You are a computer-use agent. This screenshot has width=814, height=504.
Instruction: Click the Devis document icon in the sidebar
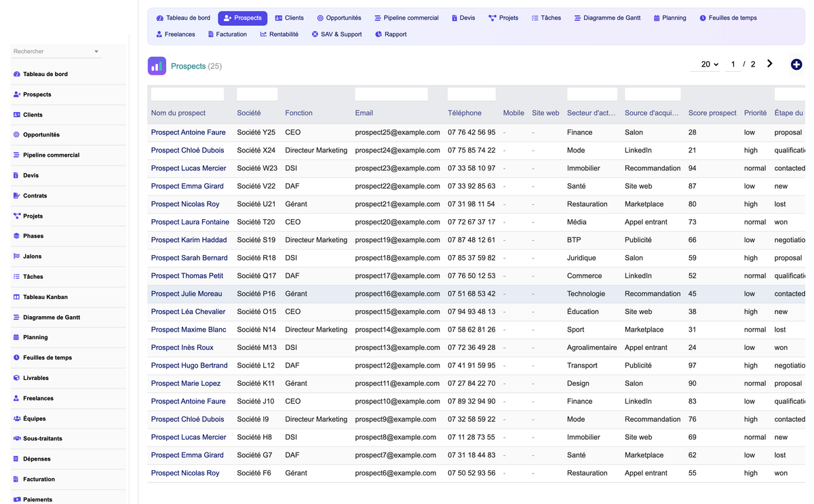(x=17, y=175)
